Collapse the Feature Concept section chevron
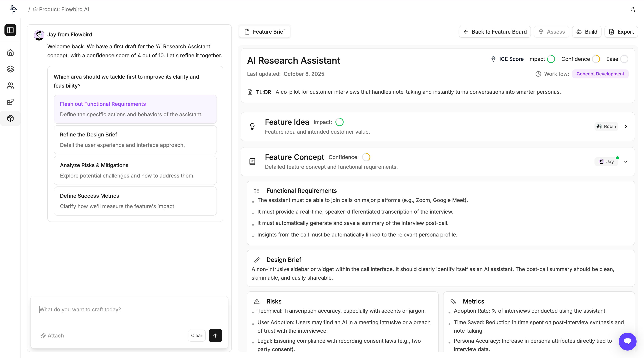The width and height of the screenshot is (644, 358). (626, 162)
